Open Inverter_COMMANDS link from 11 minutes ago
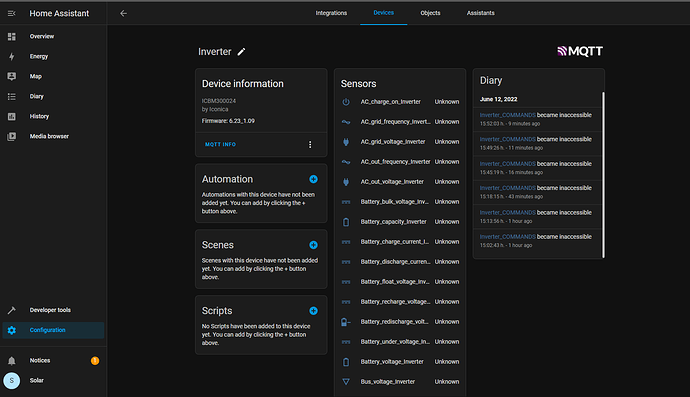The image size is (690, 397). (507, 139)
